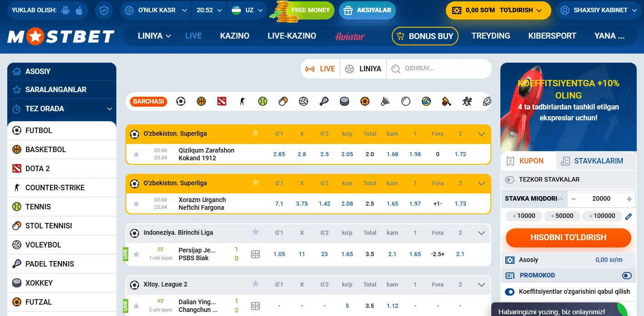
Task: Select Barchasi all-sports filter button
Action: [149, 102]
